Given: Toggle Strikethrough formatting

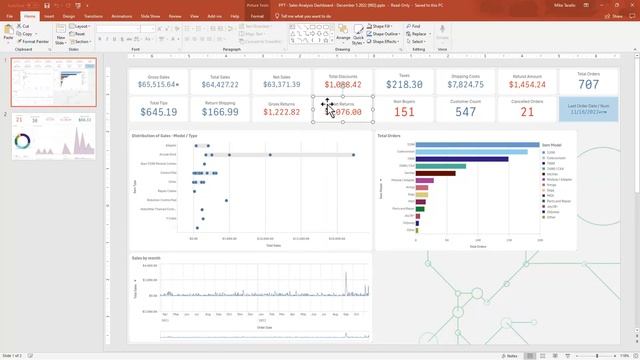Looking at the screenshot, I should [x=129, y=39].
